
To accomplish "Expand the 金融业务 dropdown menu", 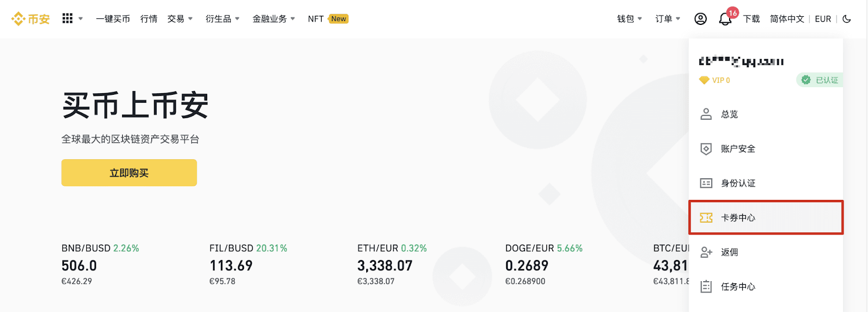I will click(273, 19).
